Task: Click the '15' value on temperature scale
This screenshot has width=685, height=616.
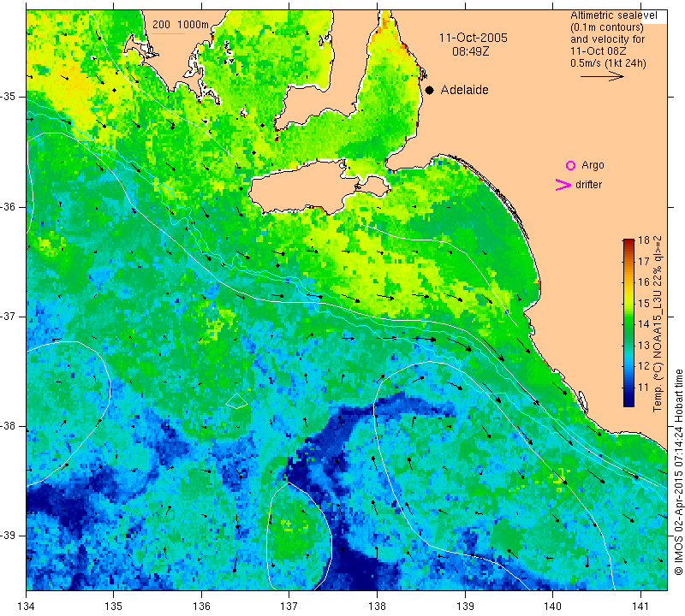Action: [644, 303]
